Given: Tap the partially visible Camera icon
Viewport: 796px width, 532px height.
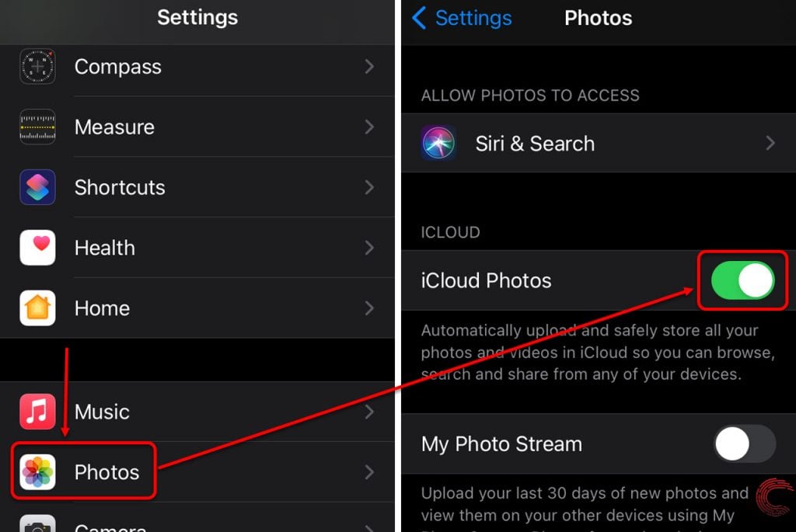Looking at the screenshot, I should pos(37,523).
